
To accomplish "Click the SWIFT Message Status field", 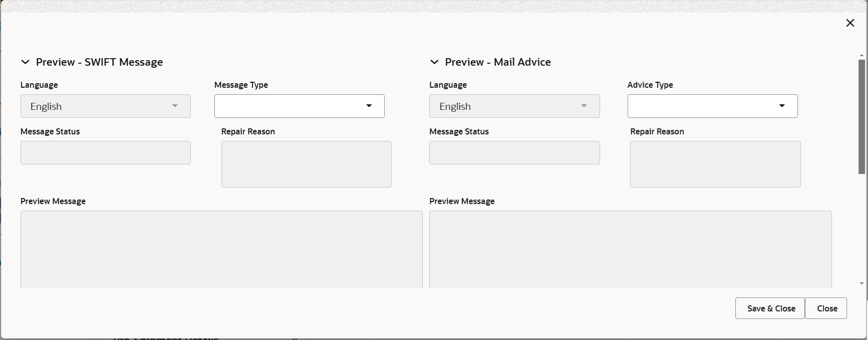I will coord(106,152).
